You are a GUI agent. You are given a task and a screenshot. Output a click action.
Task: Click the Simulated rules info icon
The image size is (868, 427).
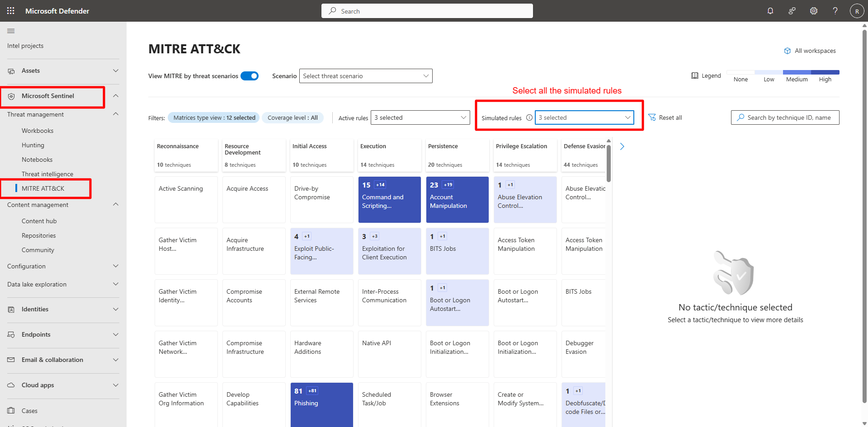(529, 117)
